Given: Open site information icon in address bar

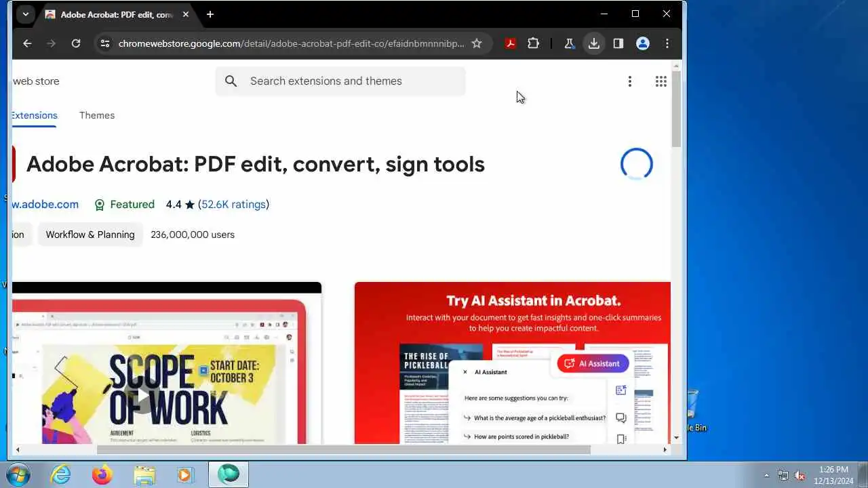Looking at the screenshot, I should pyautogui.click(x=104, y=43).
